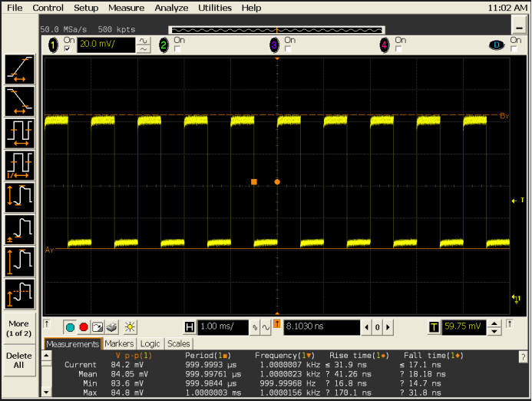Click the Clear display icon

coord(111,327)
